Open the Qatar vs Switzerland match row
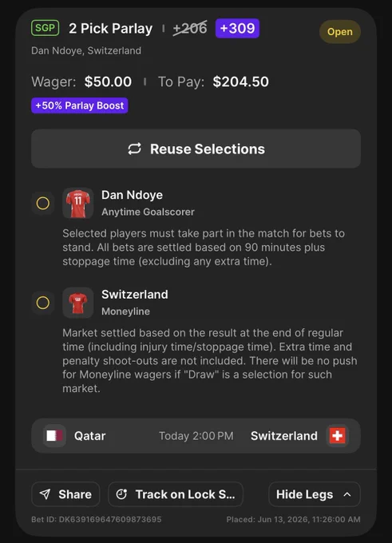The width and height of the screenshot is (392, 543). [196, 436]
